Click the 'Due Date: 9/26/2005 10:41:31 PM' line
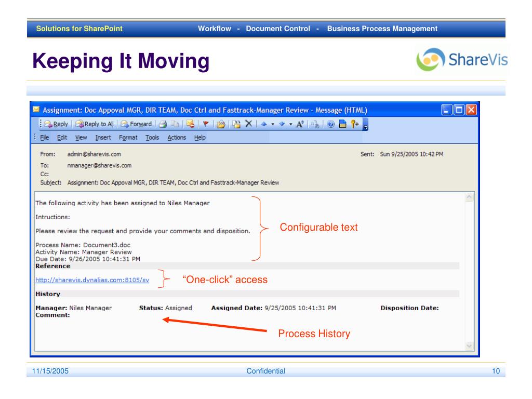The image size is (532, 399). point(87,259)
